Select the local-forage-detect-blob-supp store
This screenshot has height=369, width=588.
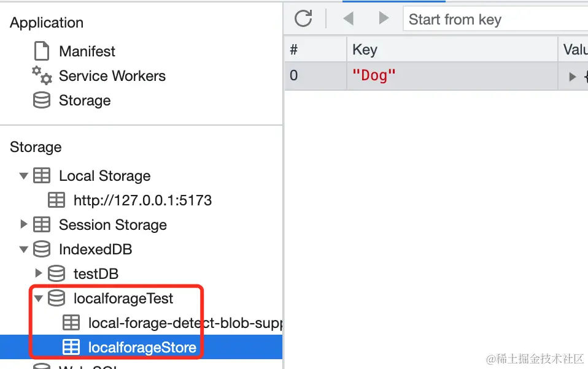(x=72, y=322)
